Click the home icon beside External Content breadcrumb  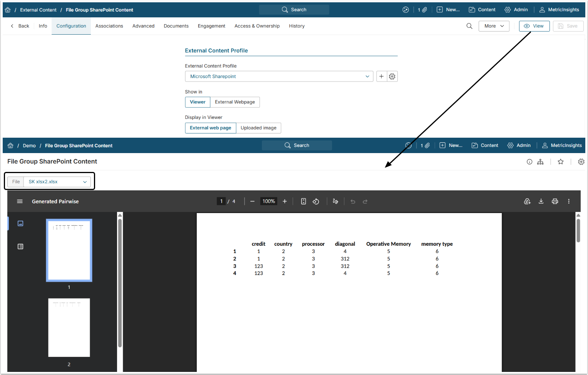pyautogui.click(x=8, y=10)
